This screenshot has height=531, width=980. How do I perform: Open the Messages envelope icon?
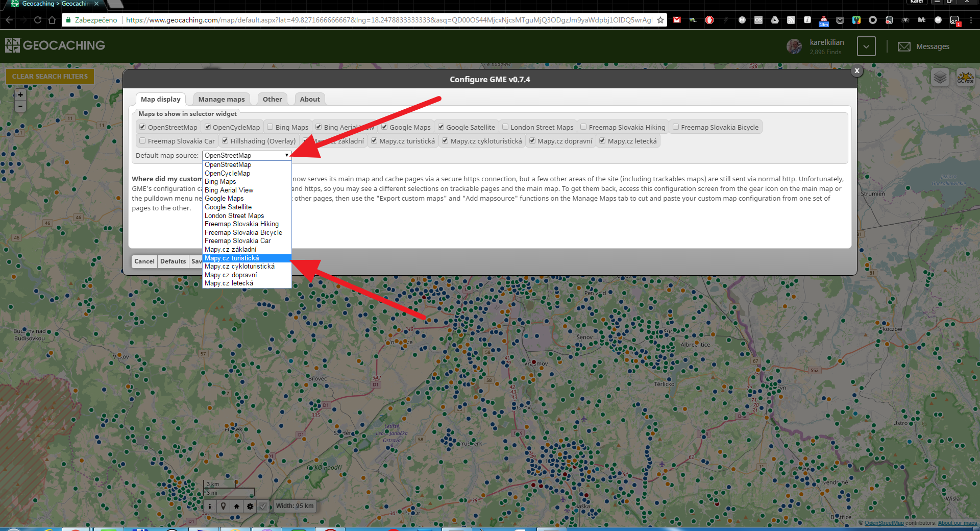pyautogui.click(x=904, y=46)
